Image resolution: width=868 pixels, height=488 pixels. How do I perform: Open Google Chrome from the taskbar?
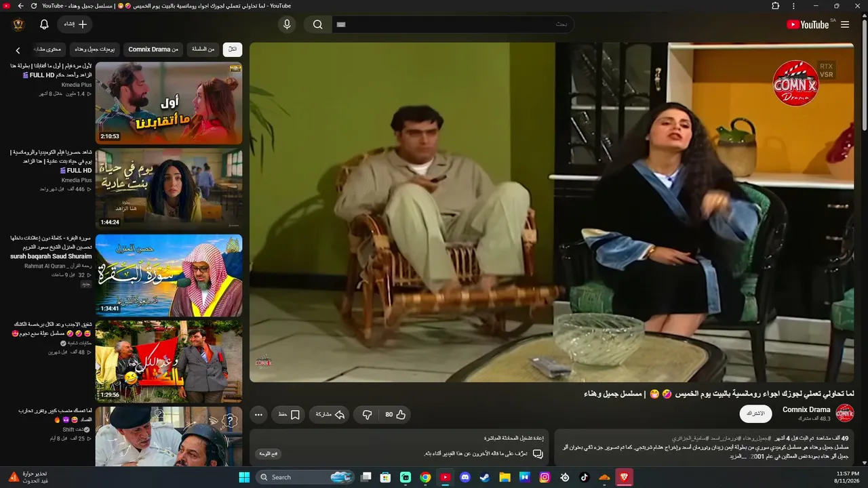425,477
